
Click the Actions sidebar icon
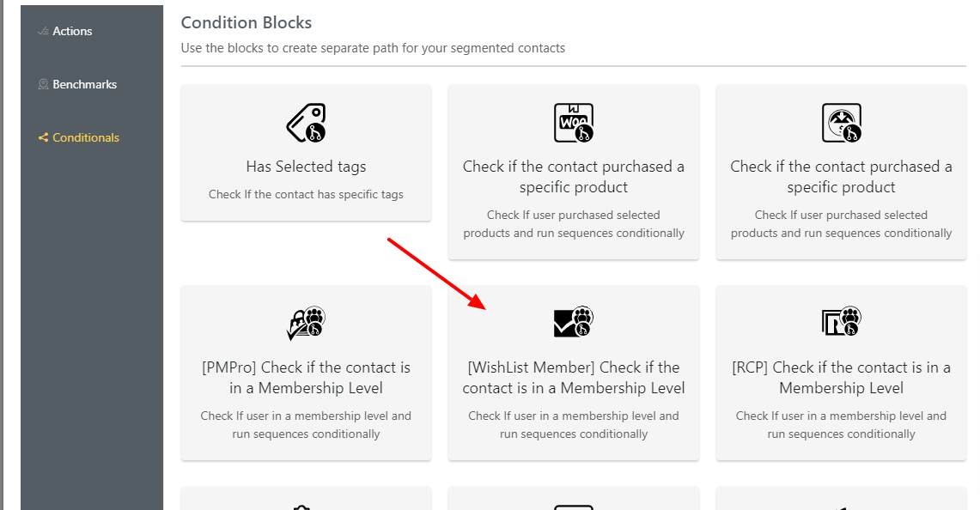coord(43,31)
